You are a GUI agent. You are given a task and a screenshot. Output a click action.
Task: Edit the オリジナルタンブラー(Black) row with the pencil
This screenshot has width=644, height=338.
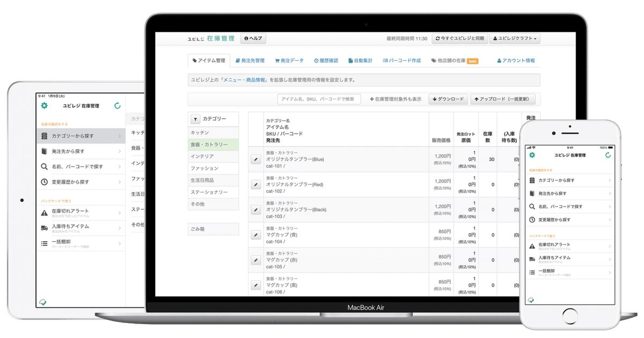click(x=256, y=210)
